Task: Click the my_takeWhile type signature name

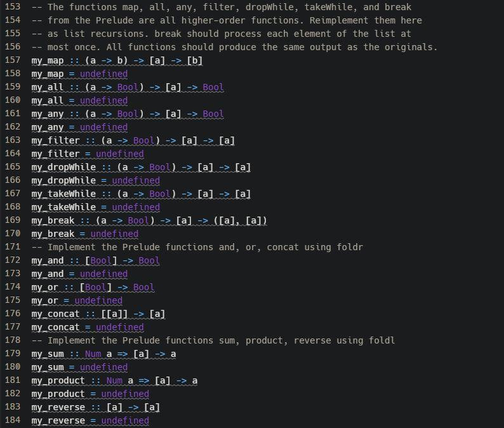Action: click(63, 194)
